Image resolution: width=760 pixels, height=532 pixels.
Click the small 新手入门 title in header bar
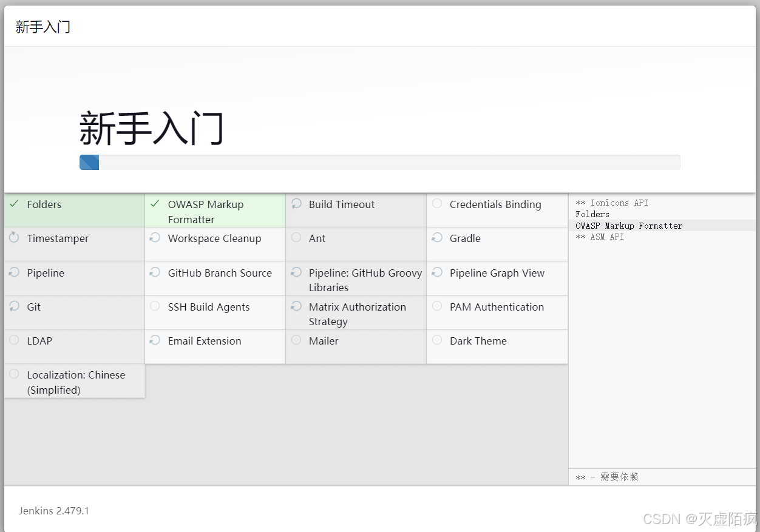pyautogui.click(x=43, y=27)
